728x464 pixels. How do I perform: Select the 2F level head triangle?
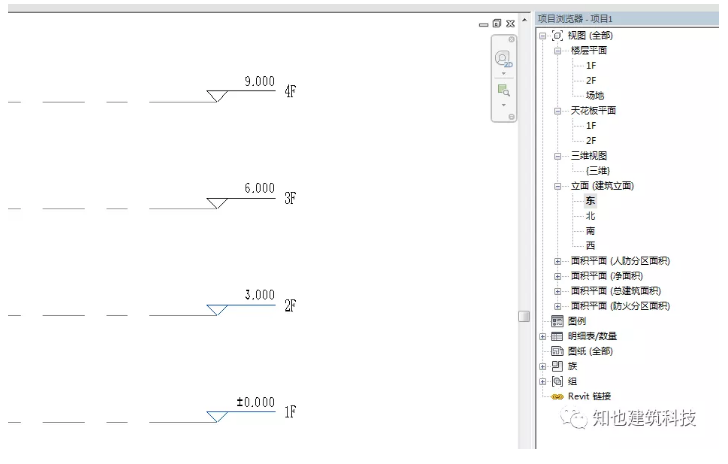(217, 310)
